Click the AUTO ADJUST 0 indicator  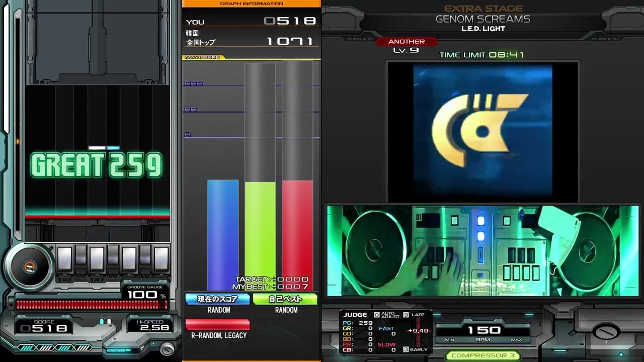point(386,315)
